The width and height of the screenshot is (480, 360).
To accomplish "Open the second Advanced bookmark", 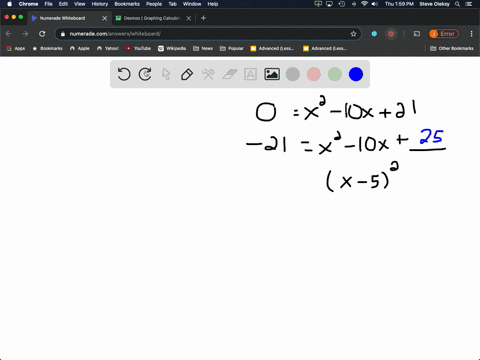I will pyautogui.click(x=325, y=48).
